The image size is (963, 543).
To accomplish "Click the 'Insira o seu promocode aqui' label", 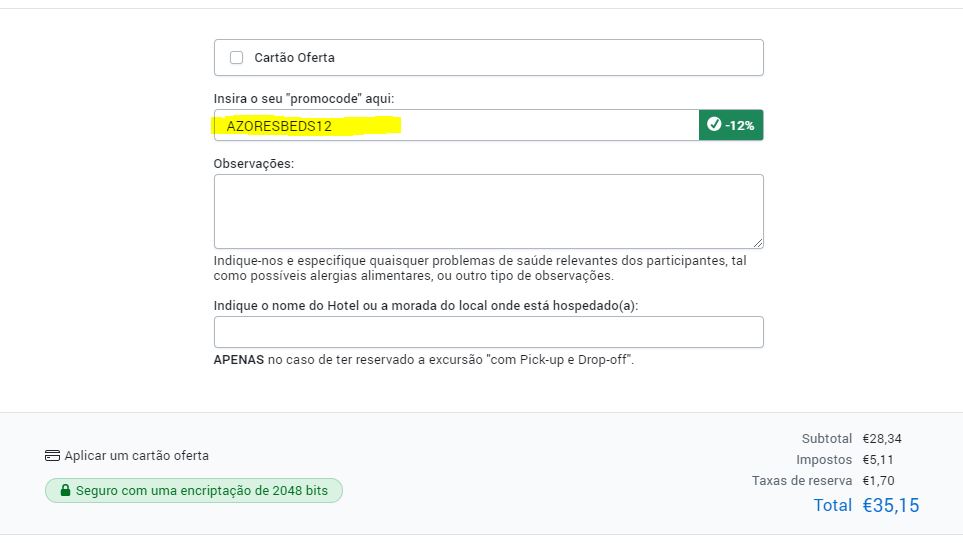I will [304, 99].
